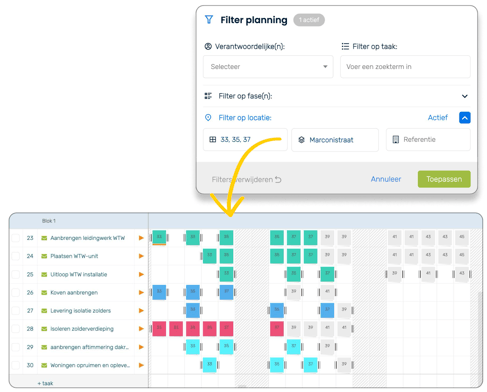Collapse the Filter op locatie section with the blue chevron
Image resolution: width=487 pixels, height=392 pixels.
click(x=465, y=118)
